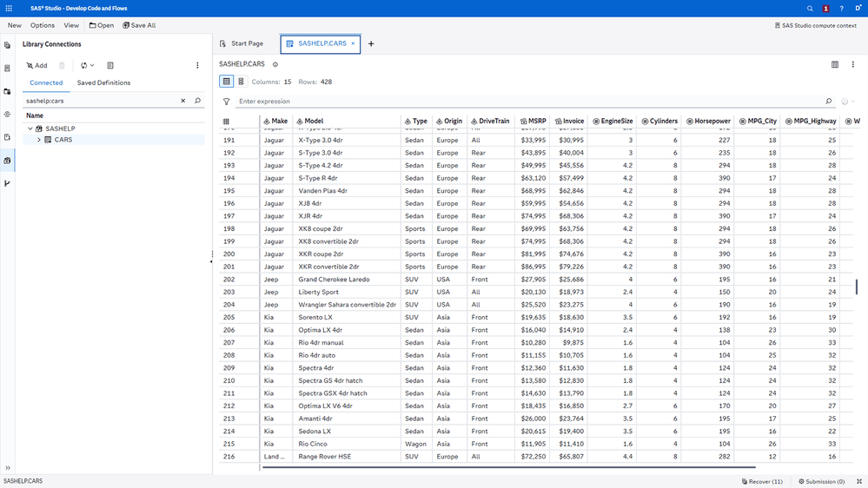Click the info icon beside SASHELP.CARS title
This screenshot has width=868, height=488.
tap(275, 64)
